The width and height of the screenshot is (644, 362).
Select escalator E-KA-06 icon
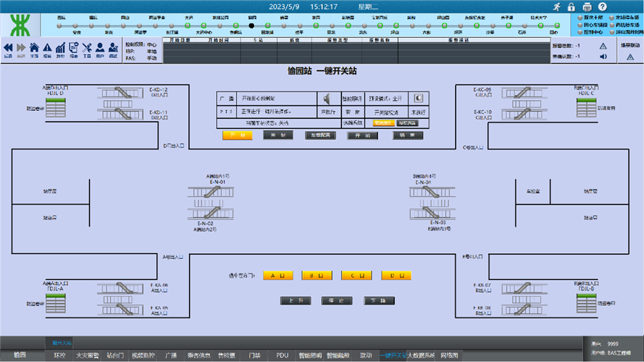tap(120, 288)
